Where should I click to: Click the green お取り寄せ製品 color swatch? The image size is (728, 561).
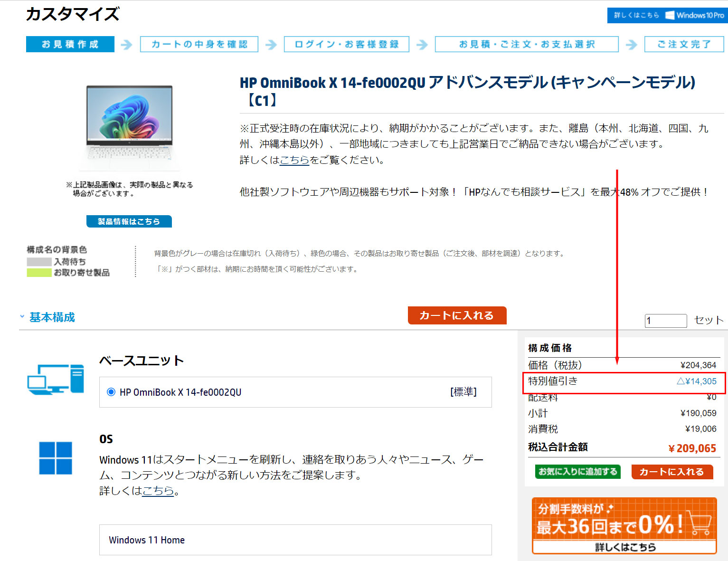pyautogui.click(x=39, y=273)
